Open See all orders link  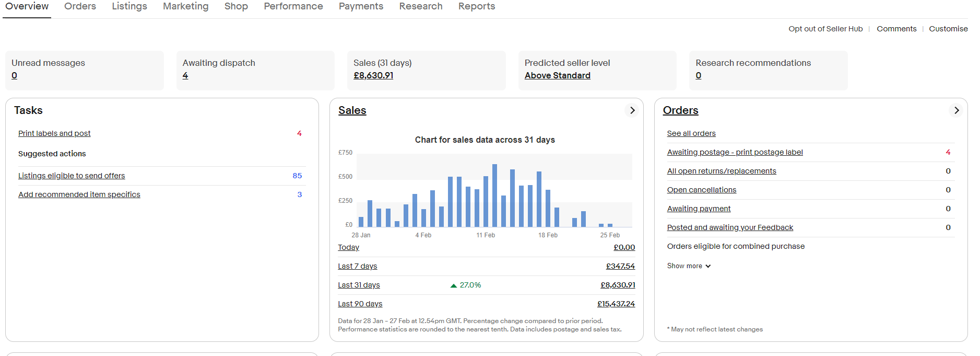[691, 133]
